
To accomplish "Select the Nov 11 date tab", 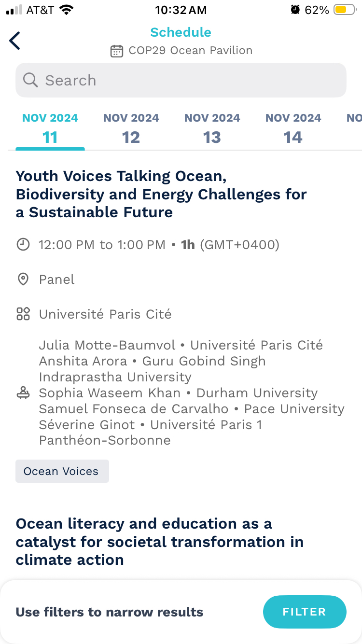I will pos(50,129).
